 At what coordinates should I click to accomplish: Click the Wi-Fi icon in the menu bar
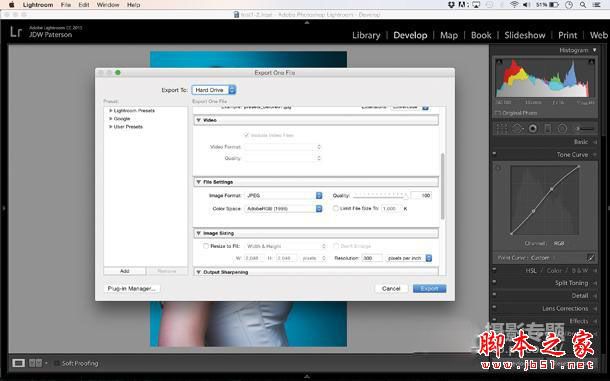514,5
